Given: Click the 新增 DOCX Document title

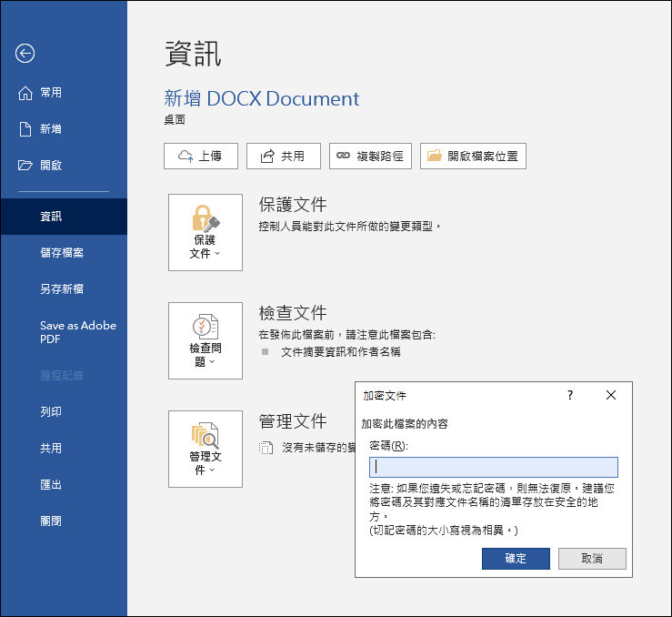Looking at the screenshot, I should (261, 98).
